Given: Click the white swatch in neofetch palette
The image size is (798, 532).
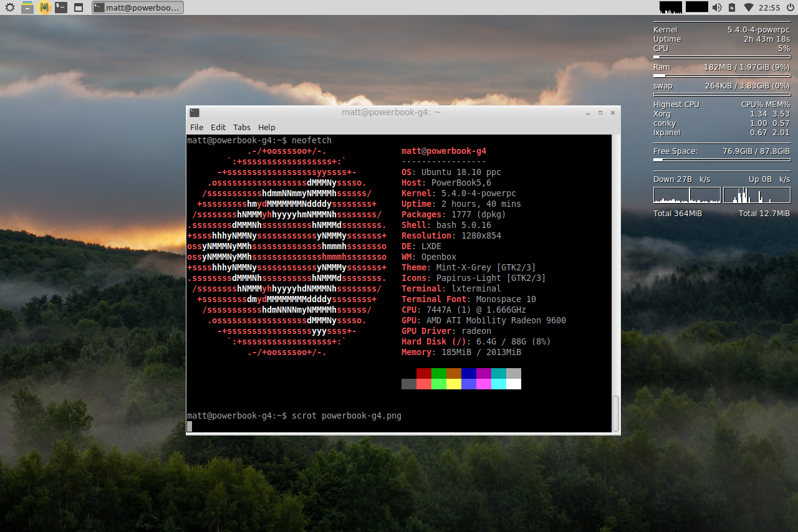Looking at the screenshot, I should click(514, 384).
